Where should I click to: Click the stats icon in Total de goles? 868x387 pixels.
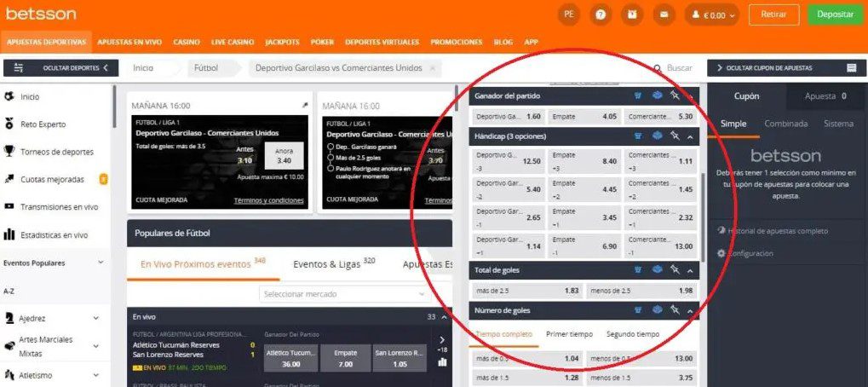(x=657, y=269)
